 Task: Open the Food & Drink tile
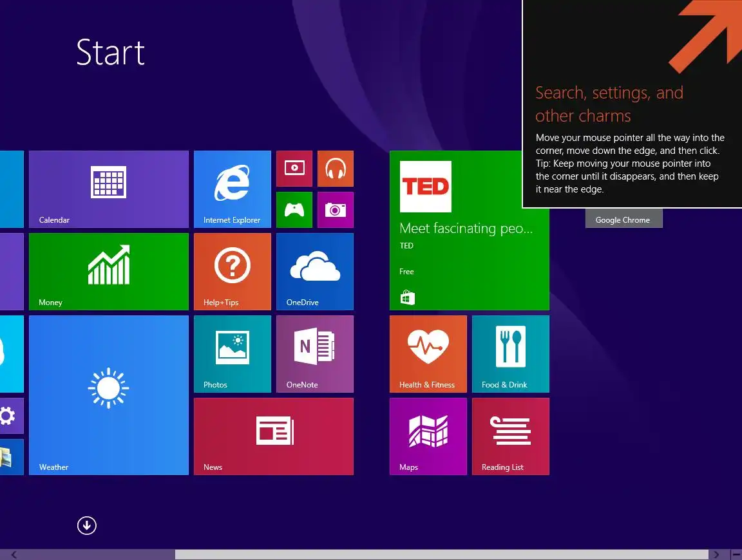tap(511, 354)
